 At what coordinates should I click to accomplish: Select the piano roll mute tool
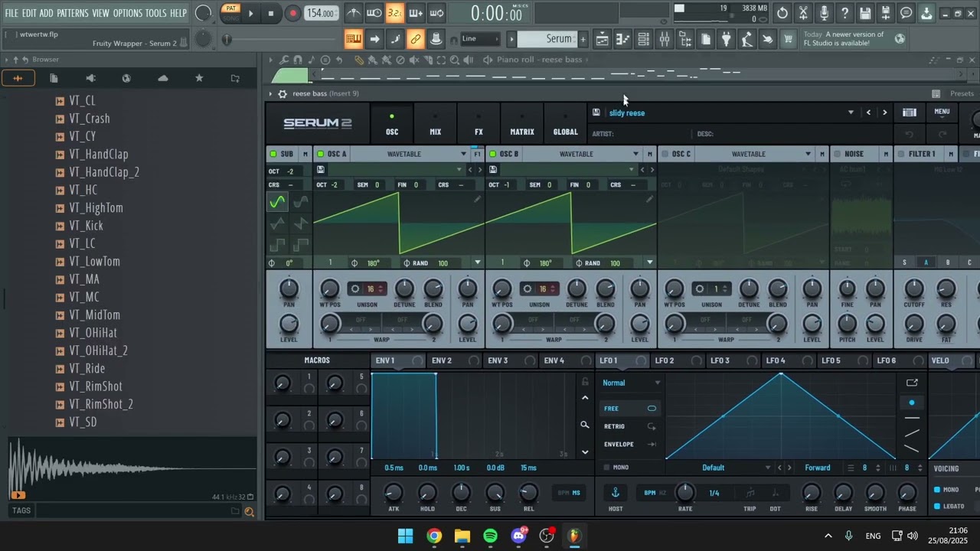tap(414, 60)
